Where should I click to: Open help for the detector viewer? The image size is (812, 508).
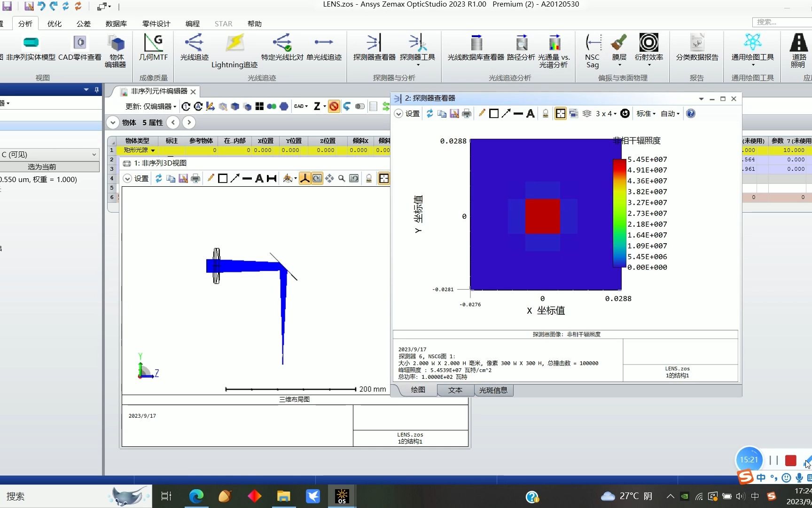[x=691, y=113]
